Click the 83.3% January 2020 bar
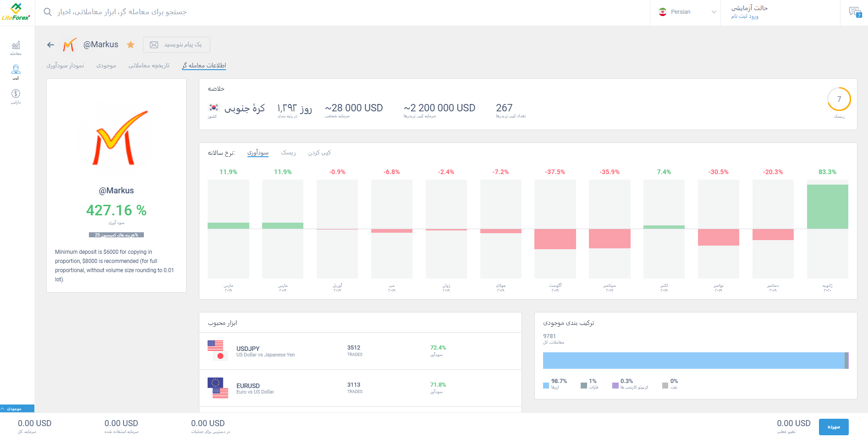 827,207
